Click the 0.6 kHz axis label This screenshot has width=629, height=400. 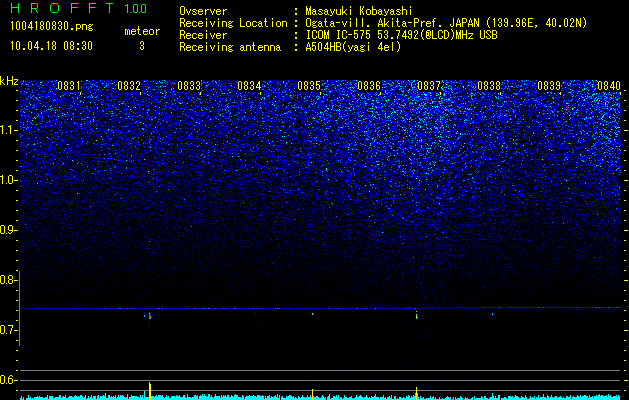coord(9,380)
